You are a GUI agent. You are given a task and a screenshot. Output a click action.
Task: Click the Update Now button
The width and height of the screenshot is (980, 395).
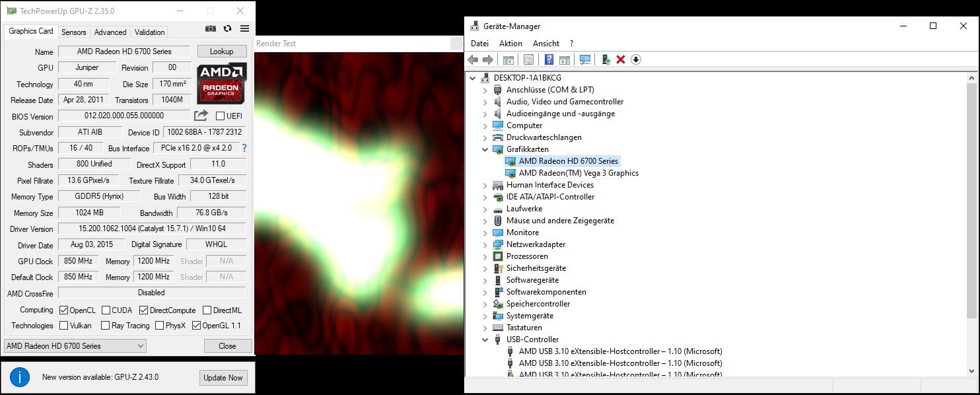(223, 378)
